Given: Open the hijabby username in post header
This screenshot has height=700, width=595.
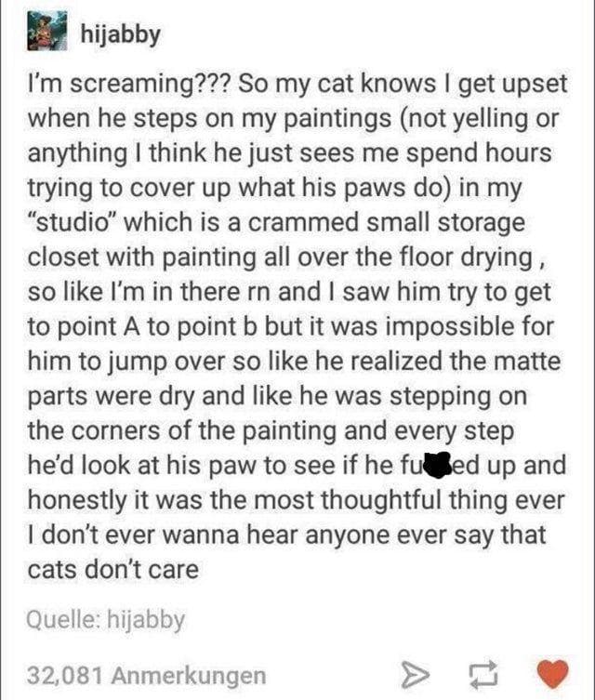Looking at the screenshot, I should [121, 33].
